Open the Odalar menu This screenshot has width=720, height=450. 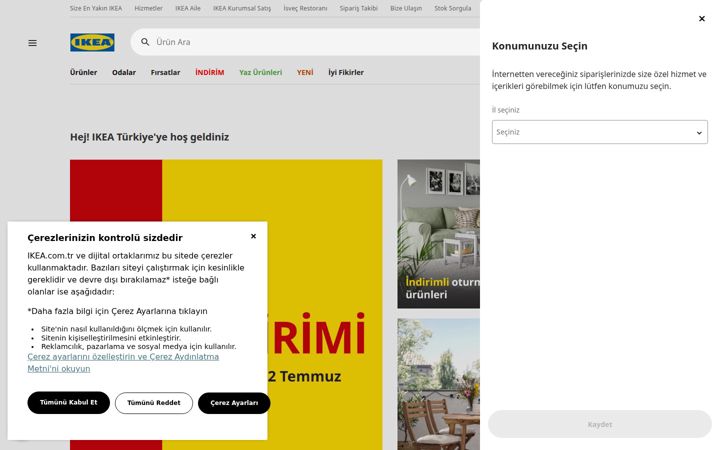(124, 72)
